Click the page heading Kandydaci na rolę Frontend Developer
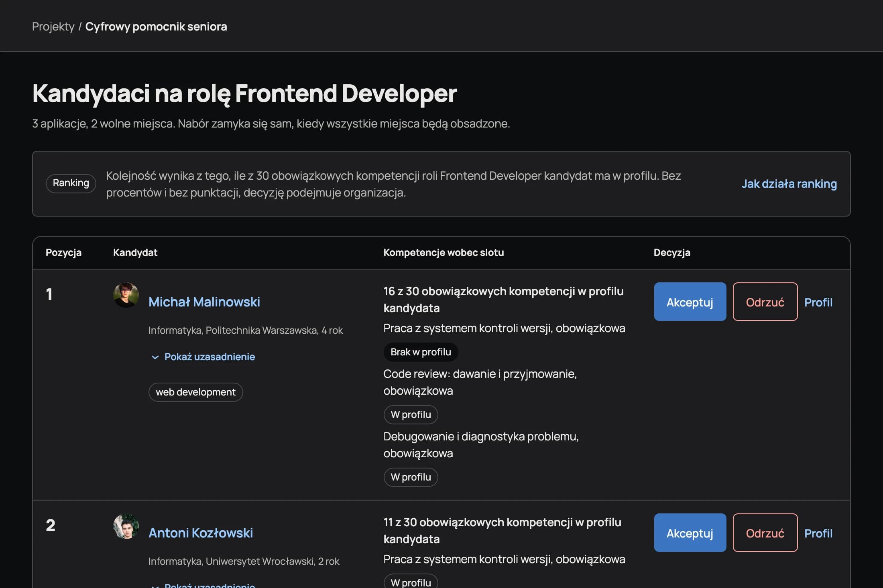The width and height of the screenshot is (883, 588). coord(244,93)
